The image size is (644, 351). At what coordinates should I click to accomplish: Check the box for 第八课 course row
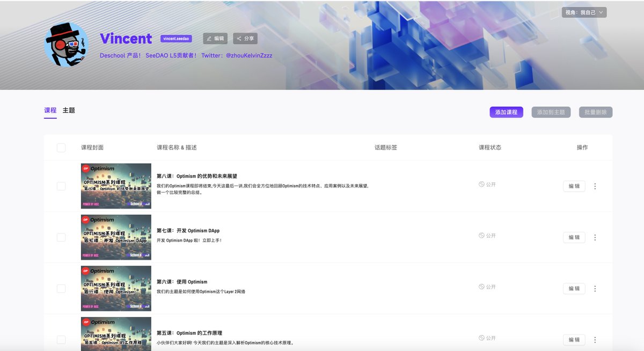click(61, 186)
